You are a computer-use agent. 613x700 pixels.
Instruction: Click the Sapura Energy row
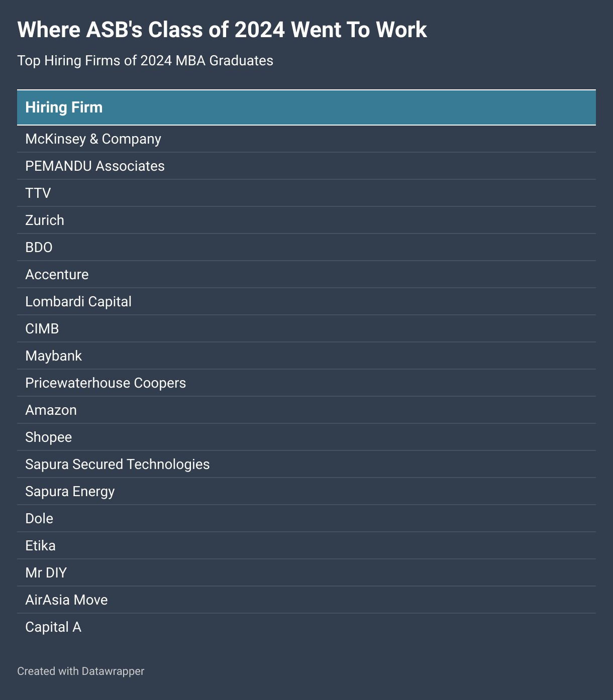tap(70, 492)
